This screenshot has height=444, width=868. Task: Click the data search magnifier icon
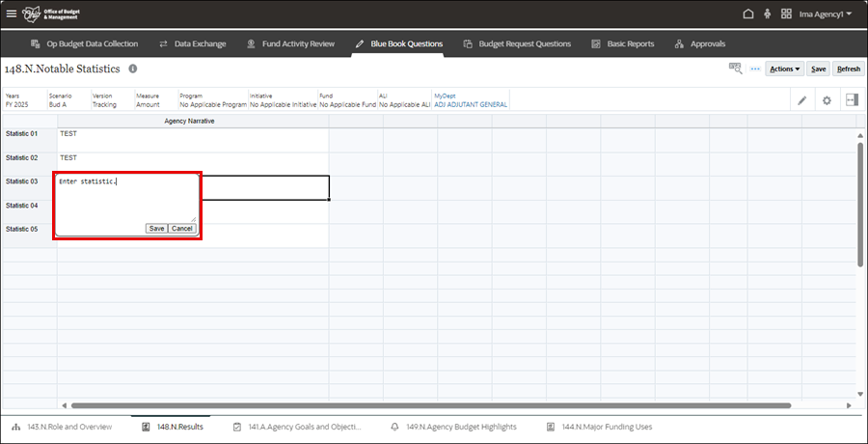coord(736,69)
